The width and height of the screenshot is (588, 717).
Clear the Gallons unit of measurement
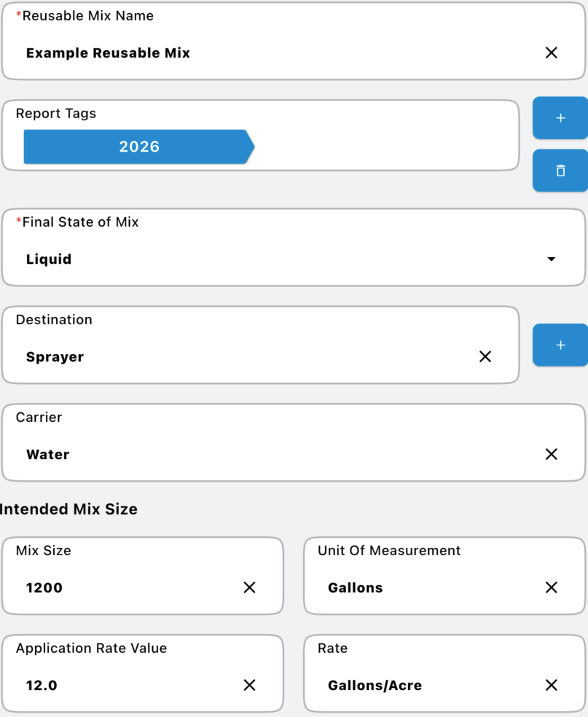click(x=551, y=587)
